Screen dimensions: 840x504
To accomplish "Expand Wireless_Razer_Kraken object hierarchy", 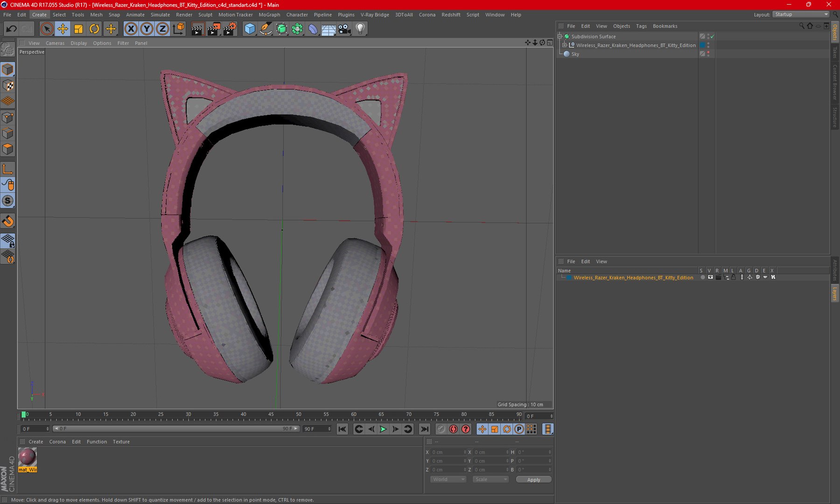I will tap(564, 45).
